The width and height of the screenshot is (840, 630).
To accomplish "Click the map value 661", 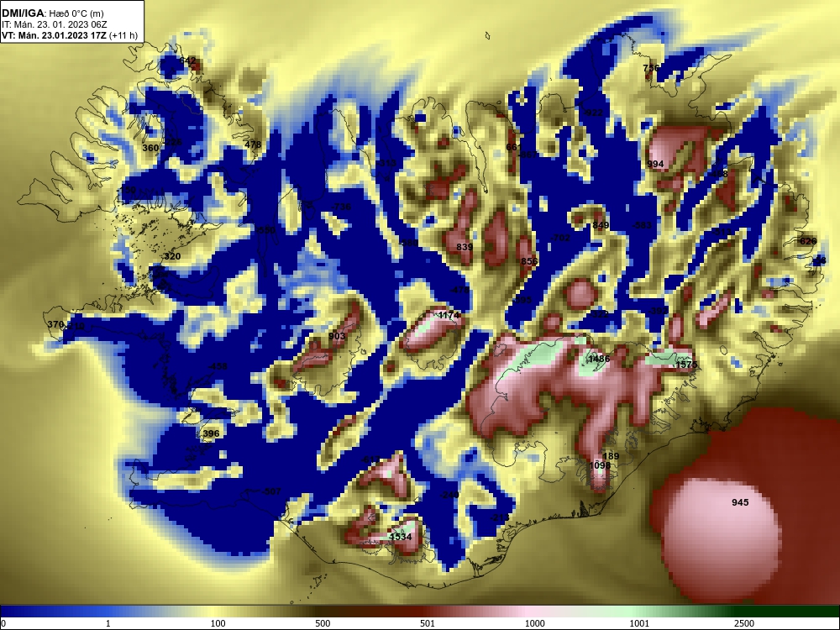I will [x=514, y=147].
